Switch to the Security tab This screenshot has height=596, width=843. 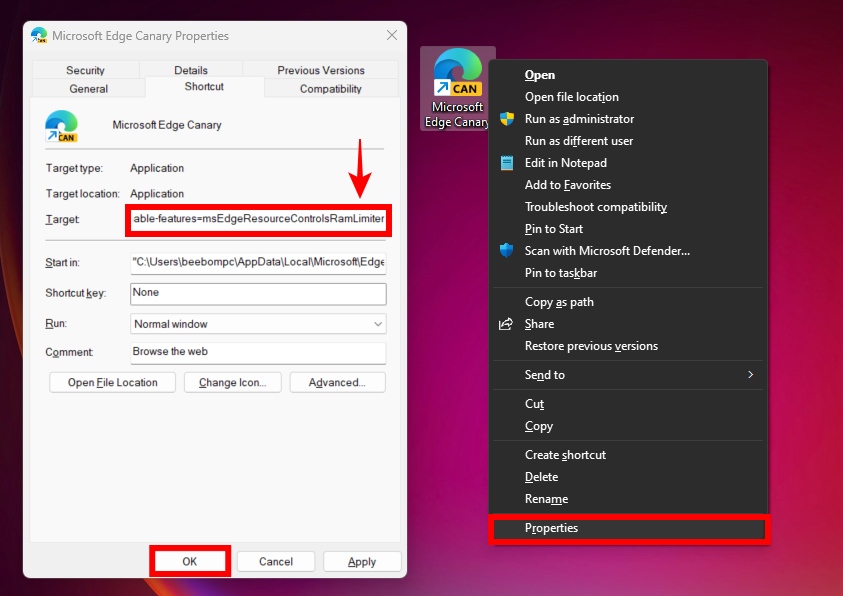85,70
